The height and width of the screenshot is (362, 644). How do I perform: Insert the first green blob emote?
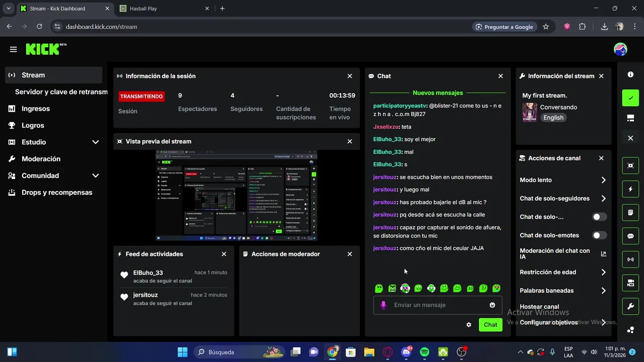click(x=379, y=288)
